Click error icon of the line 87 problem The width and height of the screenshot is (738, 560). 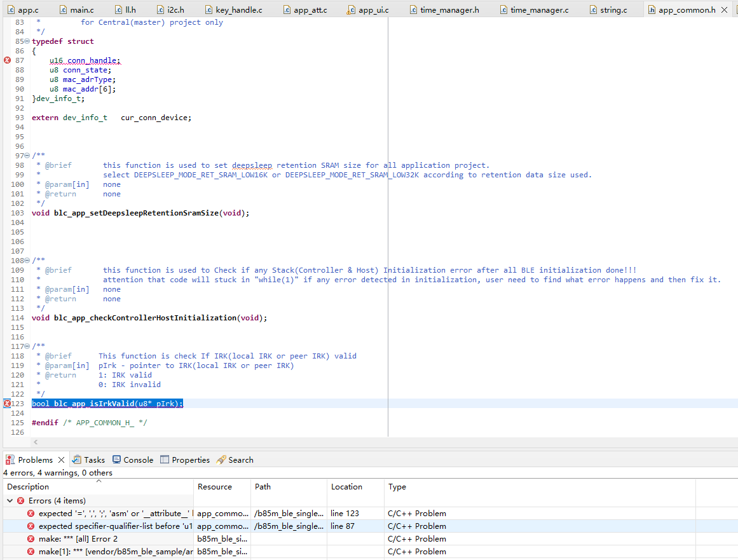(x=31, y=526)
